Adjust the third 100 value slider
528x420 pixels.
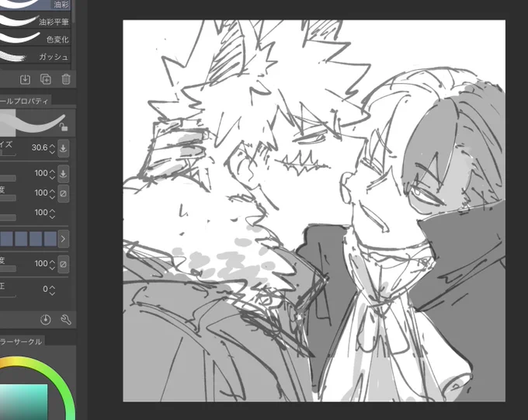click(x=8, y=217)
